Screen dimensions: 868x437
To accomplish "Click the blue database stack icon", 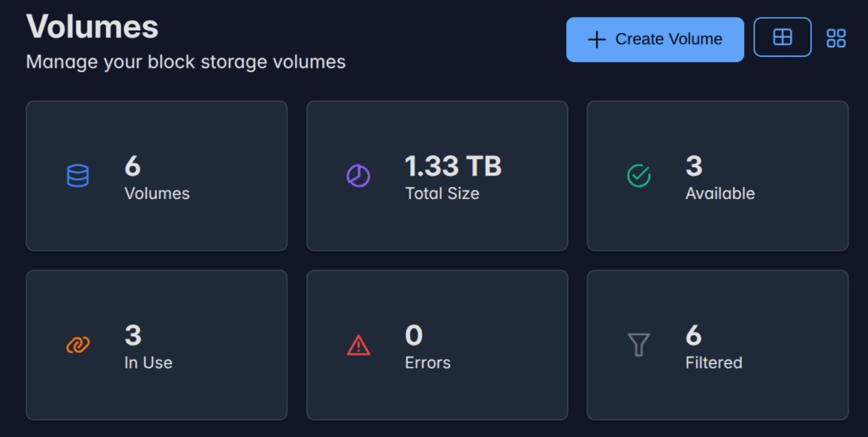I will pyautogui.click(x=77, y=175).
